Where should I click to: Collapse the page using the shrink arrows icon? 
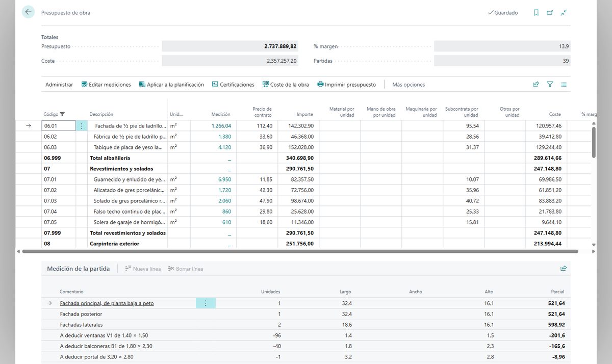point(564,13)
